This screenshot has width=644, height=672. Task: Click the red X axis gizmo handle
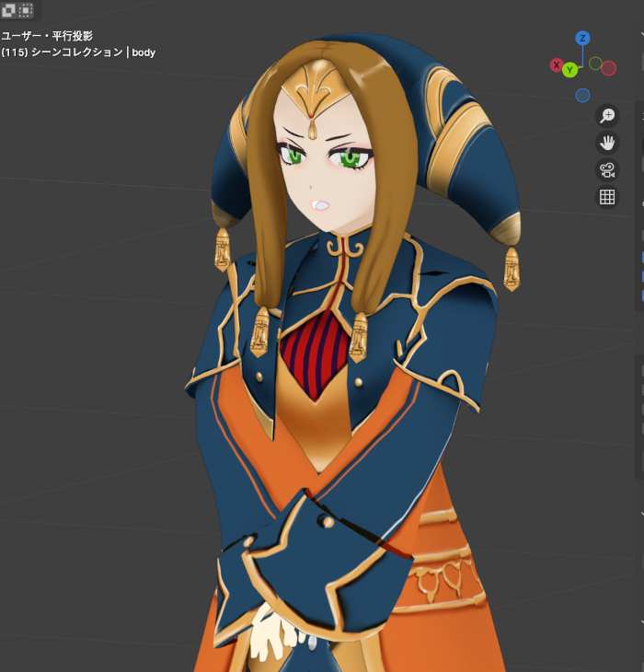point(557,65)
